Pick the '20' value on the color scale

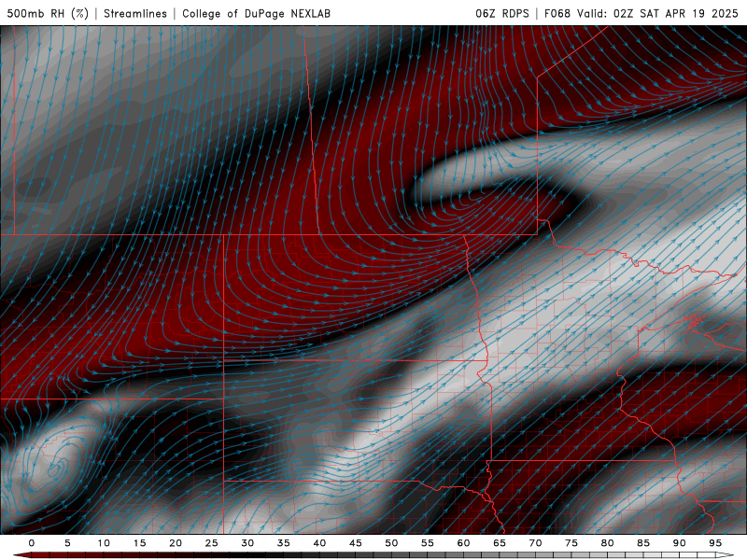click(176, 543)
